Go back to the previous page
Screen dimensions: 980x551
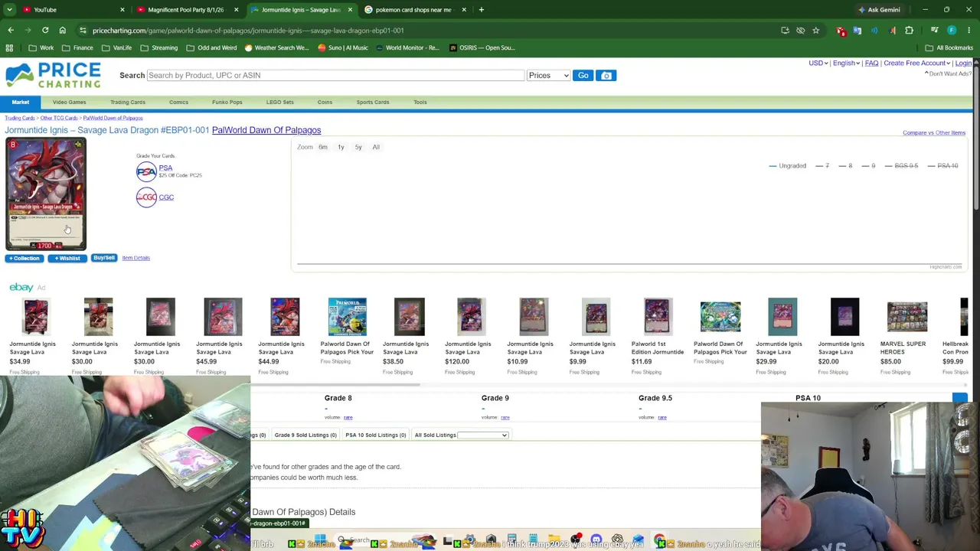(x=11, y=30)
